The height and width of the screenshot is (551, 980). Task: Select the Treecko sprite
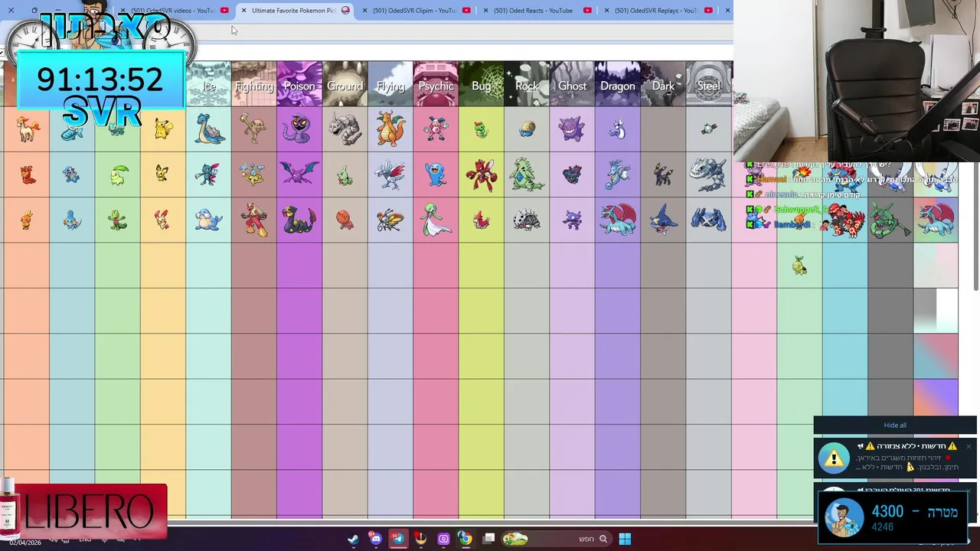coord(117,220)
